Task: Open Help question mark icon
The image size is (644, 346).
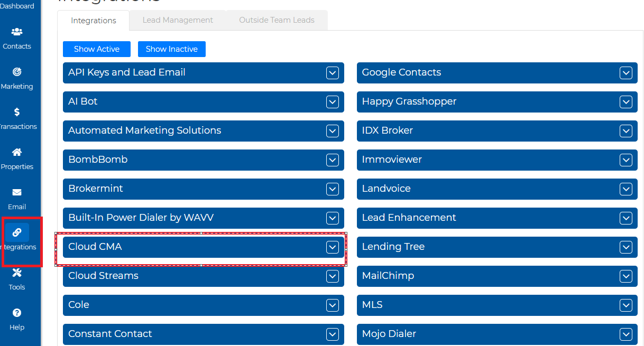Action: tap(17, 313)
